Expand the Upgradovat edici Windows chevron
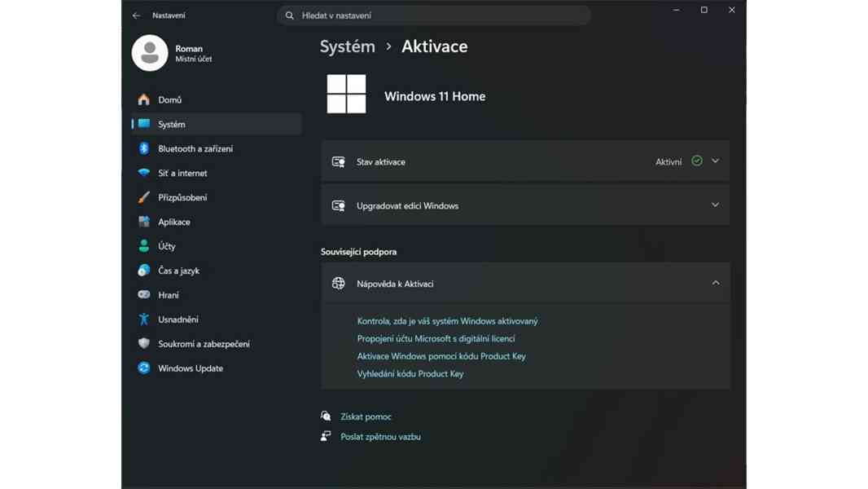Viewport: 868px width, 489px height. pos(715,205)
